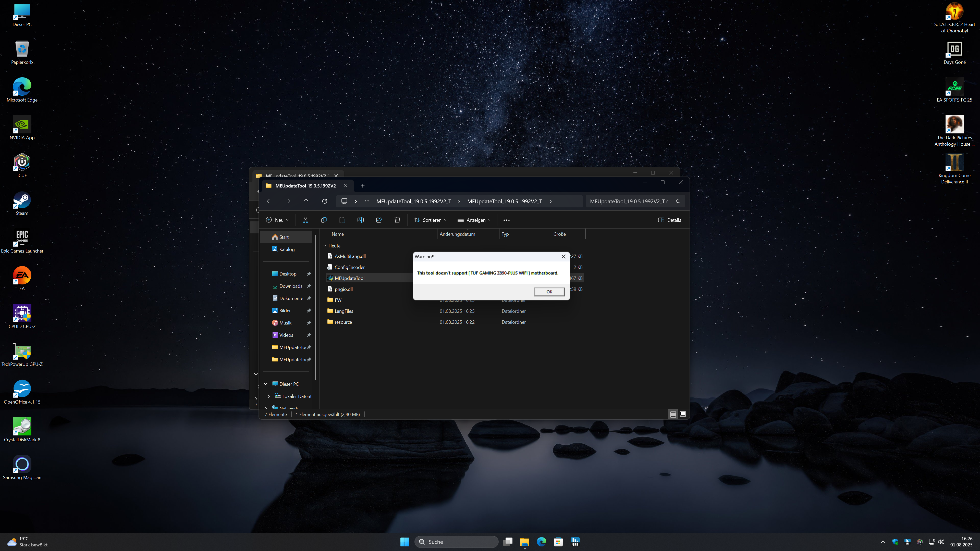
Task: Toggle the Details pane button
Action: click(670, 220)
